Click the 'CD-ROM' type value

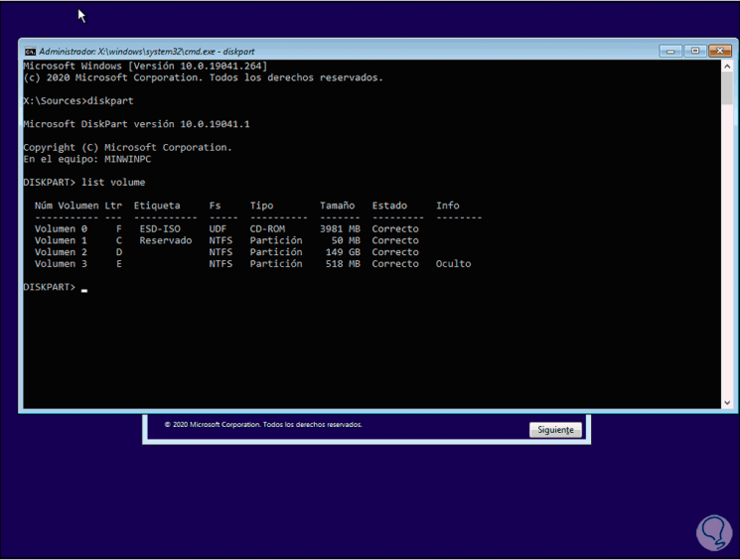pyautogui.click(x=267, y=228)
